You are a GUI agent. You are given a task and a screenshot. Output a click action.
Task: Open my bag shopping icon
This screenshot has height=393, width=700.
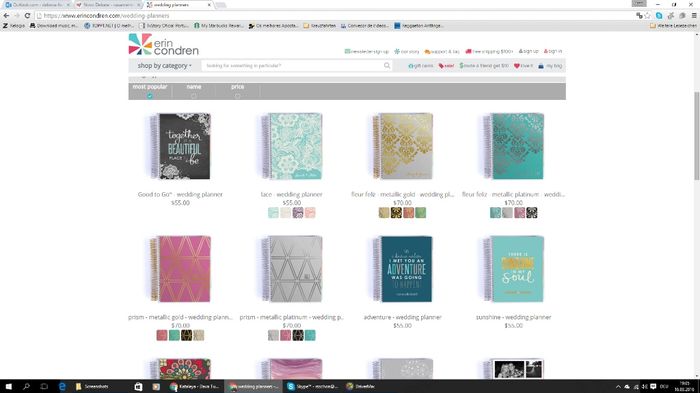(541, 66)
